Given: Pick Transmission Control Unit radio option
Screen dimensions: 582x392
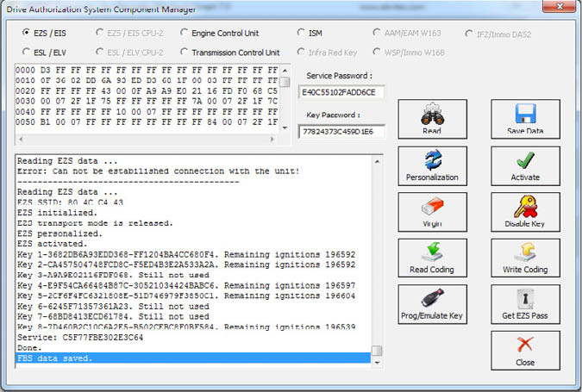Looking at the screenshot, I should pos(185,53).
